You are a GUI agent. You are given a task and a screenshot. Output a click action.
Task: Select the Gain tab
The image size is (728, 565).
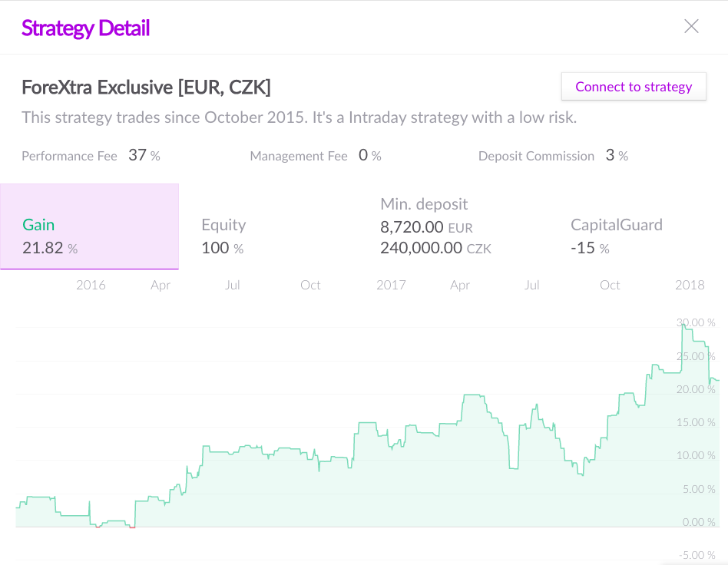tap(90, 226)
